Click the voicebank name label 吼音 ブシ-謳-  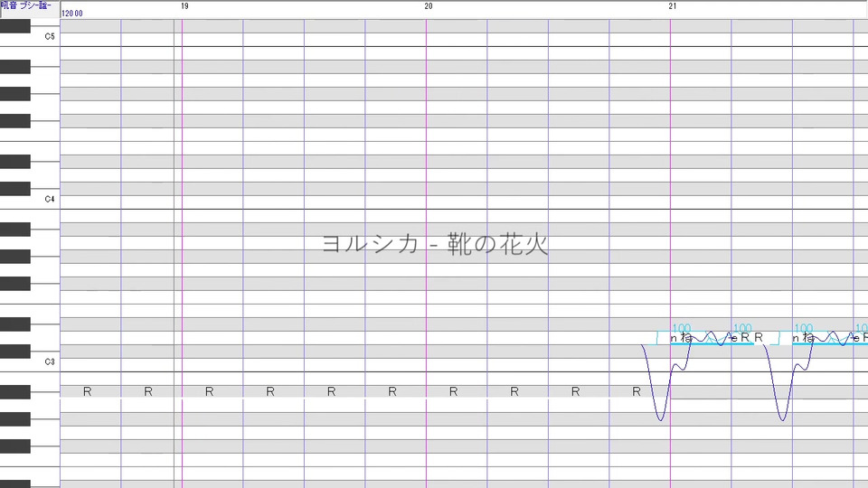coord(26,5)
